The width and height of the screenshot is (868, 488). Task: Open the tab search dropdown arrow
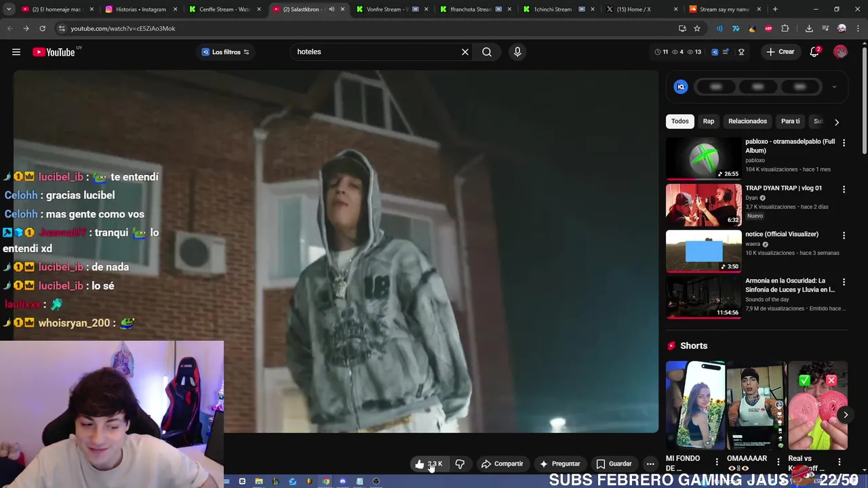coord(9,9)
